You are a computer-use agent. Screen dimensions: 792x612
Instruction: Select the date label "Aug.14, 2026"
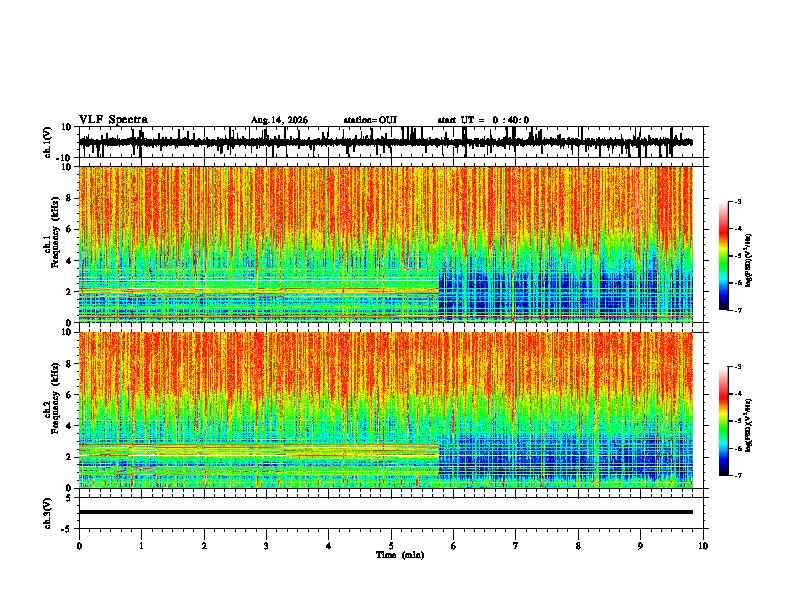279,120
